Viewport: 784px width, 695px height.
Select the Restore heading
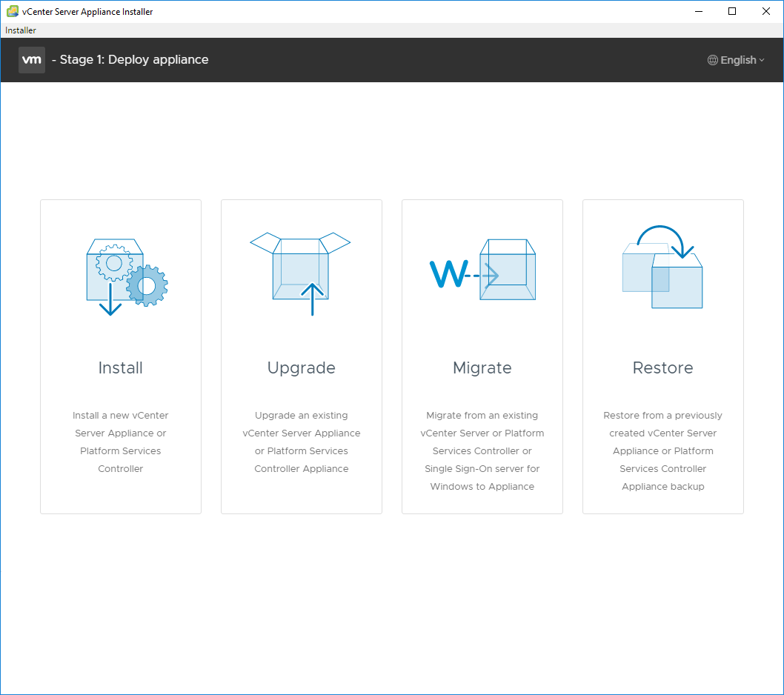(x=662, y=368)
